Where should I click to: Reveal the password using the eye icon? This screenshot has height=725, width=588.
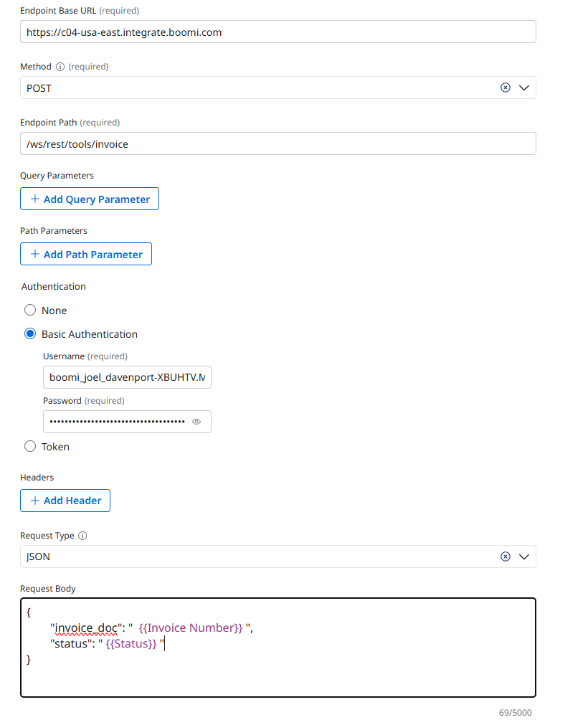196,422
